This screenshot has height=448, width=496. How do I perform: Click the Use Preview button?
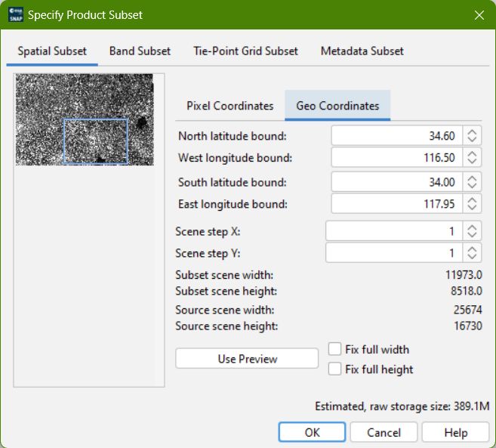point(247,359)
